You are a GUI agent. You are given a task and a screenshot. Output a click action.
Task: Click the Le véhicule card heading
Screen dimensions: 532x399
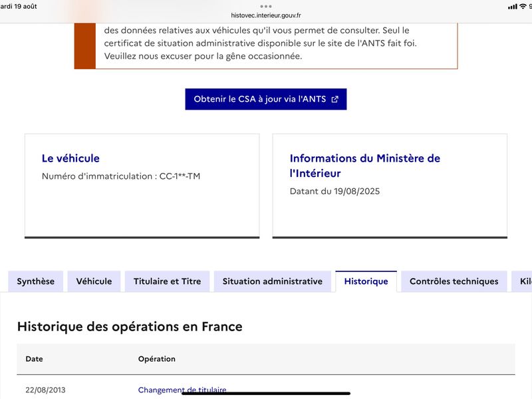70,158
